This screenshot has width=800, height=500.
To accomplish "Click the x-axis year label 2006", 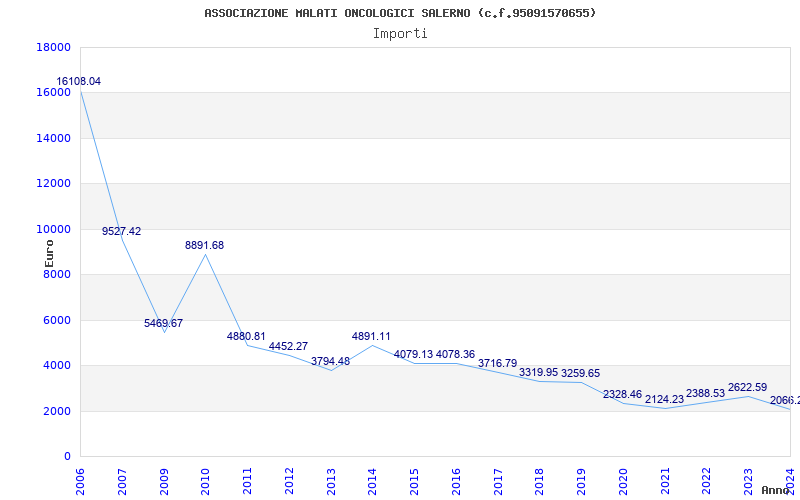I will click(81, 482).
